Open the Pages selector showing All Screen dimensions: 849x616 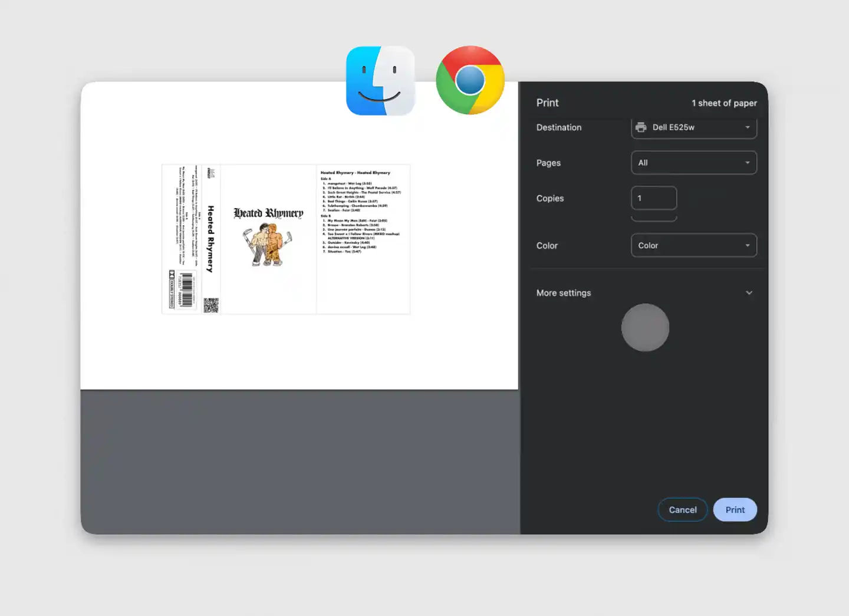click(x=694, y=163)
